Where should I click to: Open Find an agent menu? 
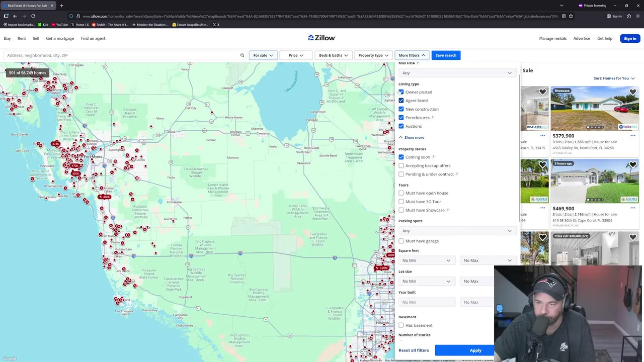tap(93, 38)
